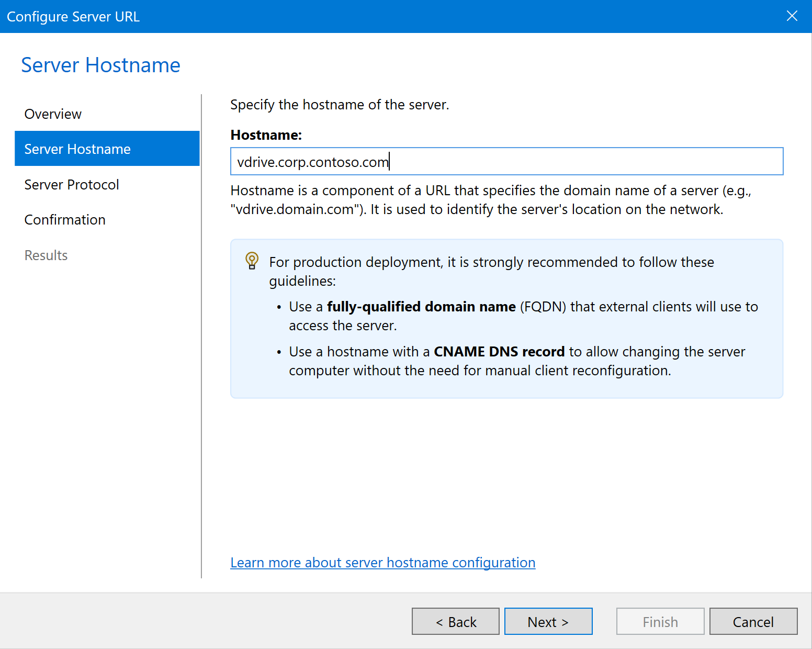Screen dimensions: 812x649
Task: Click the bold 'fully-qualified domain name' text
Action: 421,307
